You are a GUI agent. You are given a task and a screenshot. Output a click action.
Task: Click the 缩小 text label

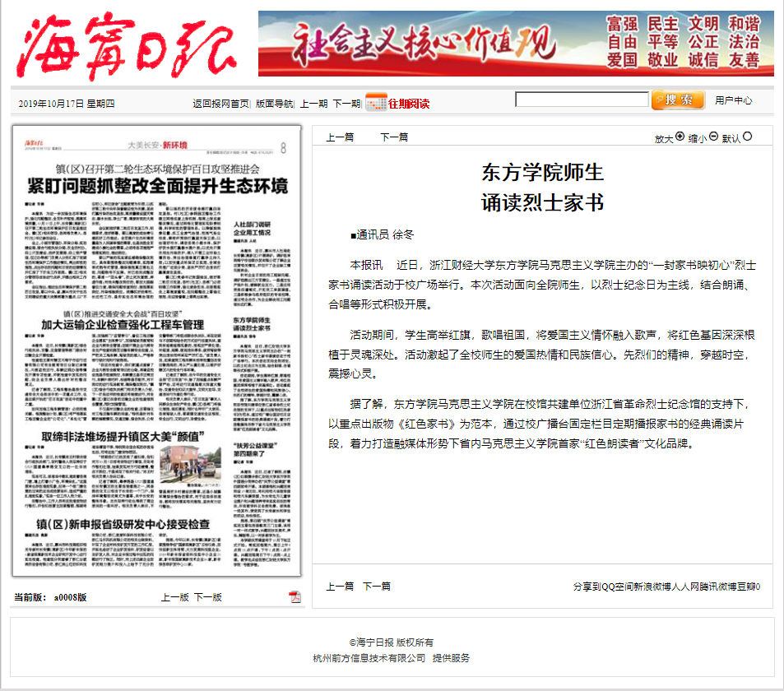point(698,138)
